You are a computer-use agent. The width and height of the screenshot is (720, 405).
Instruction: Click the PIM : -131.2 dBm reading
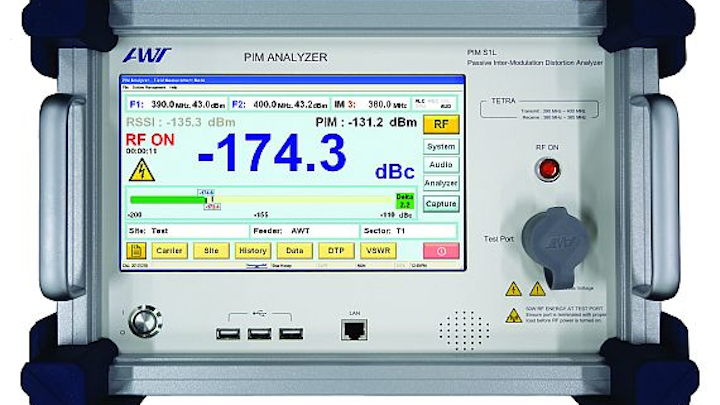366,122
